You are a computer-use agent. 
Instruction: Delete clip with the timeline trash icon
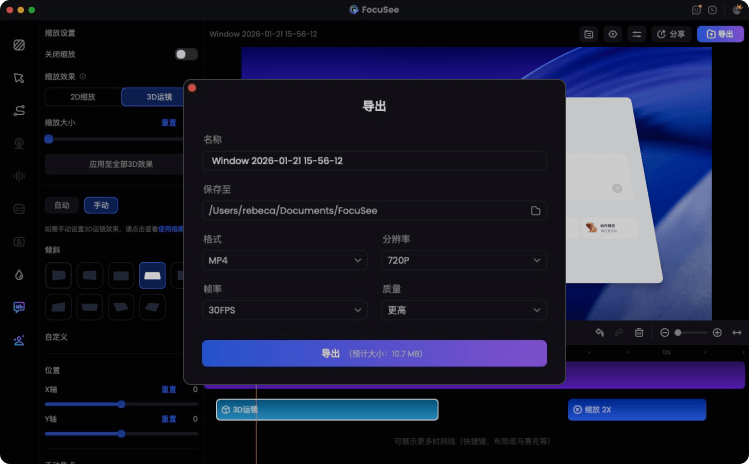point(639,333)
